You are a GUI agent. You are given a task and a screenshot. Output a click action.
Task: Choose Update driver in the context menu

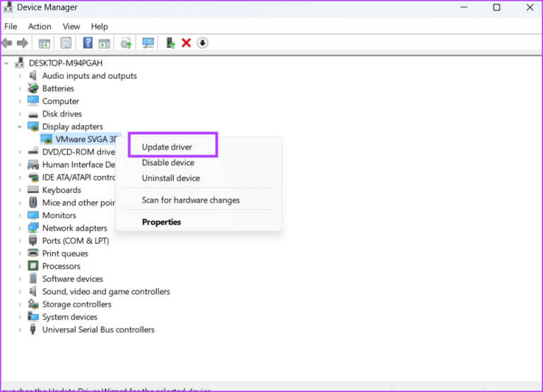tap(167, 147)
